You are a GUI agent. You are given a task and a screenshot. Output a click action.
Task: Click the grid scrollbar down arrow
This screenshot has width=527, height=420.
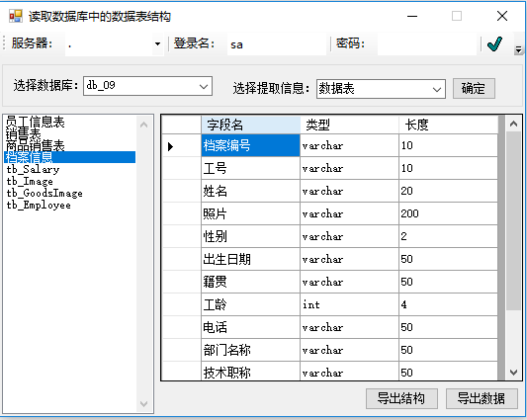[513, 373]
